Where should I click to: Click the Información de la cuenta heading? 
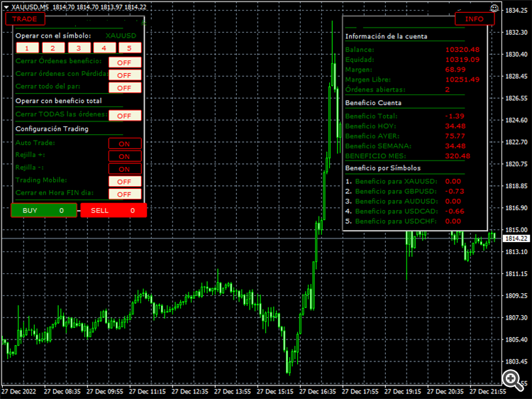pos(386,36)
